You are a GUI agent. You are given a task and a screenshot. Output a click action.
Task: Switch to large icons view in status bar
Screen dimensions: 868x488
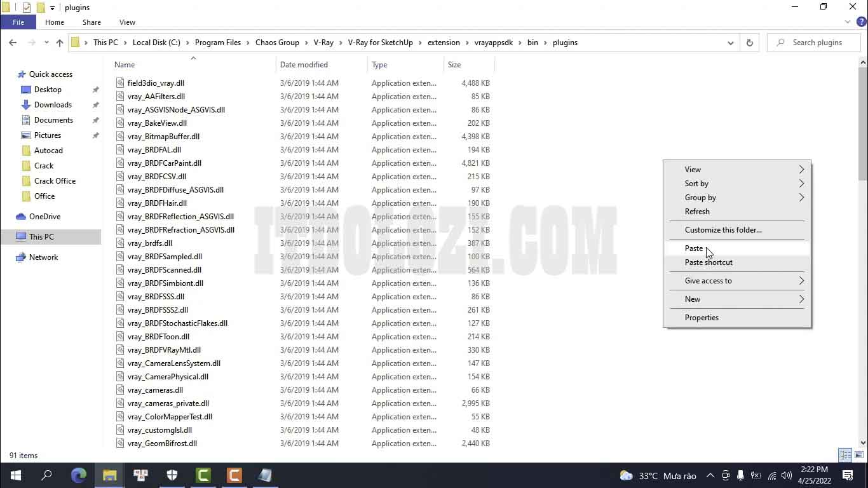858,455
